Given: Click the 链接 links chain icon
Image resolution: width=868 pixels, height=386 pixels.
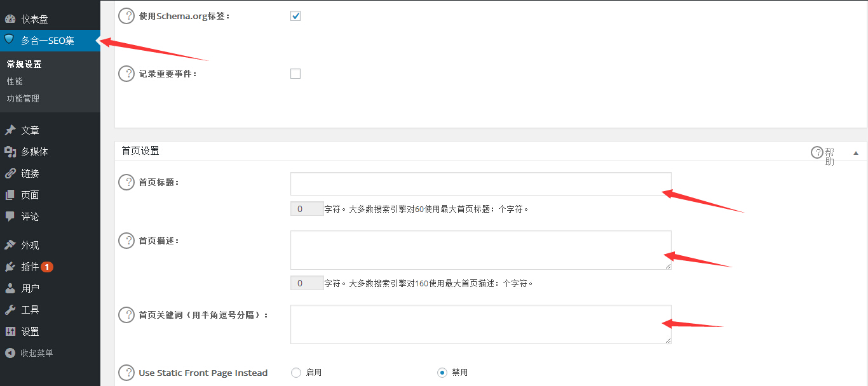Looking at the screenshot, I should pyautogui.click(x=11, y=173).
